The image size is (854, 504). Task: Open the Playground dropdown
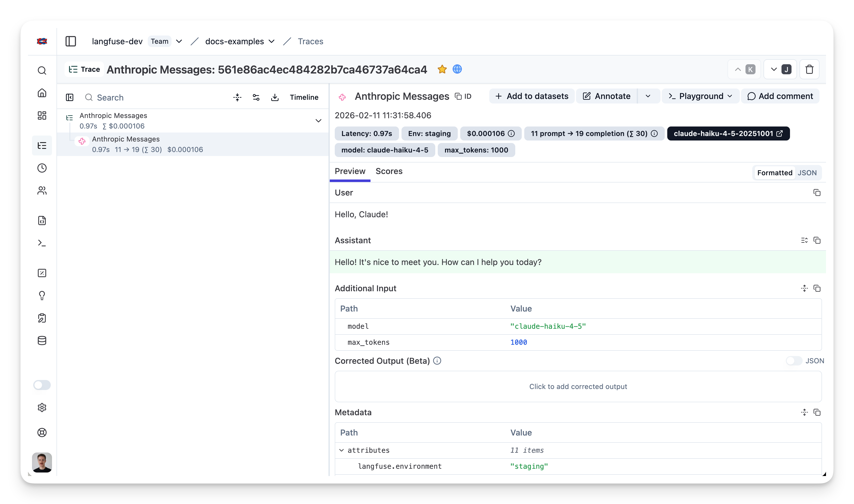click(700, 96)
